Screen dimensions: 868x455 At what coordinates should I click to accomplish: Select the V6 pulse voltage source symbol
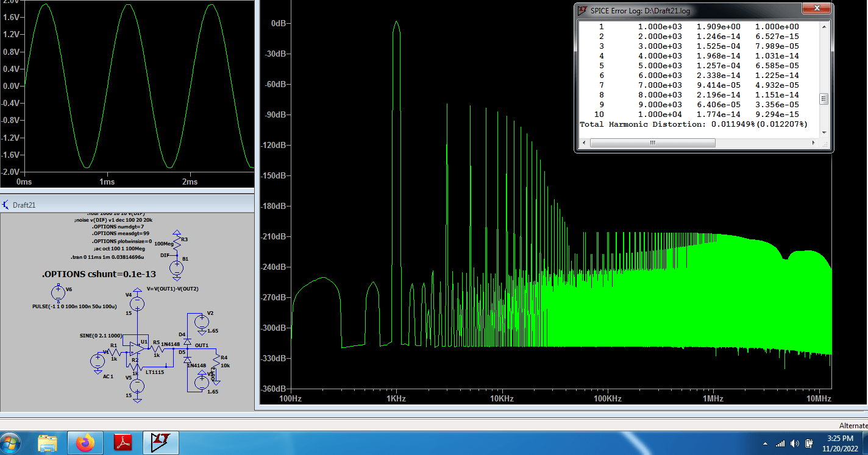pos(59,293)
